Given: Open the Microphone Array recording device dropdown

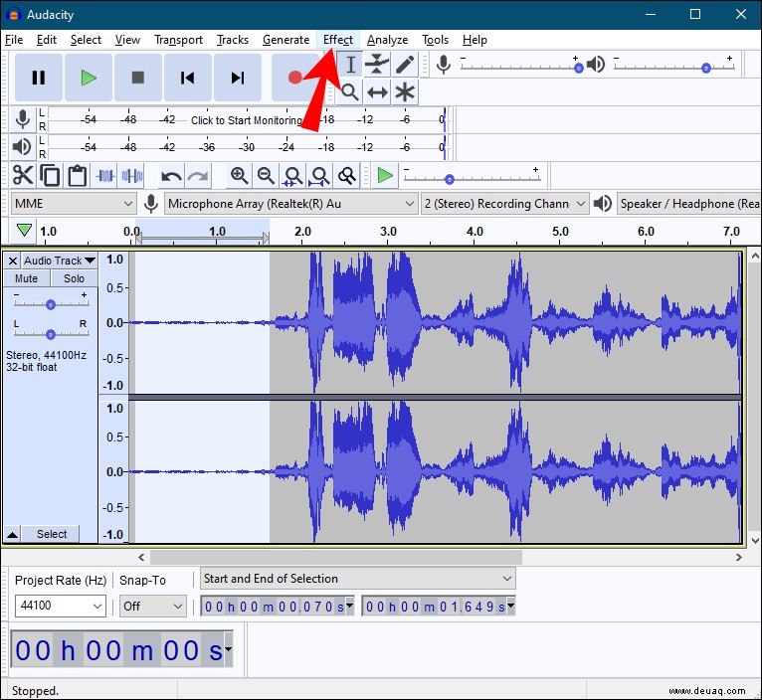Looking at the screenshot, I should [291, 204].
